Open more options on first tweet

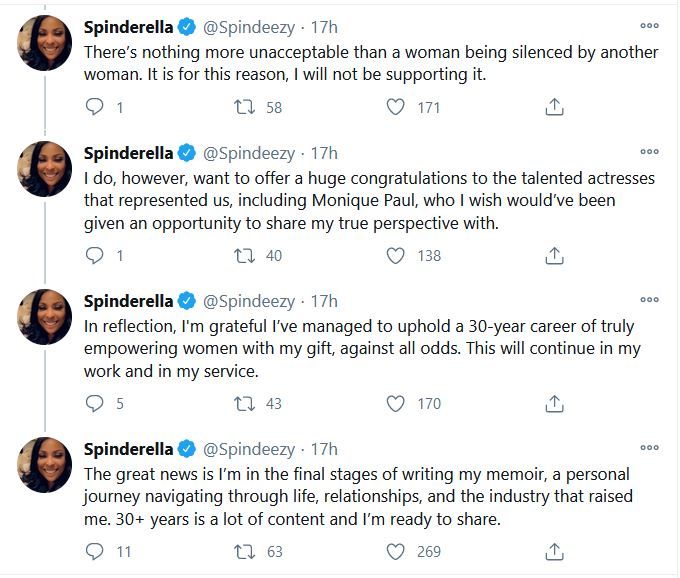pos(649,26)
